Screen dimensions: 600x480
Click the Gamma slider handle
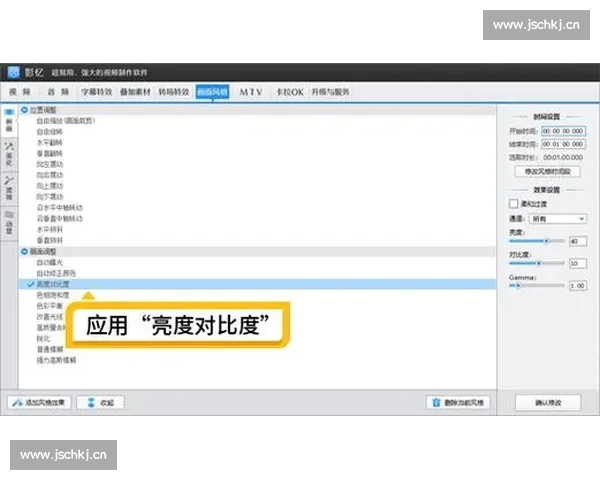click(x=518, y=285)
